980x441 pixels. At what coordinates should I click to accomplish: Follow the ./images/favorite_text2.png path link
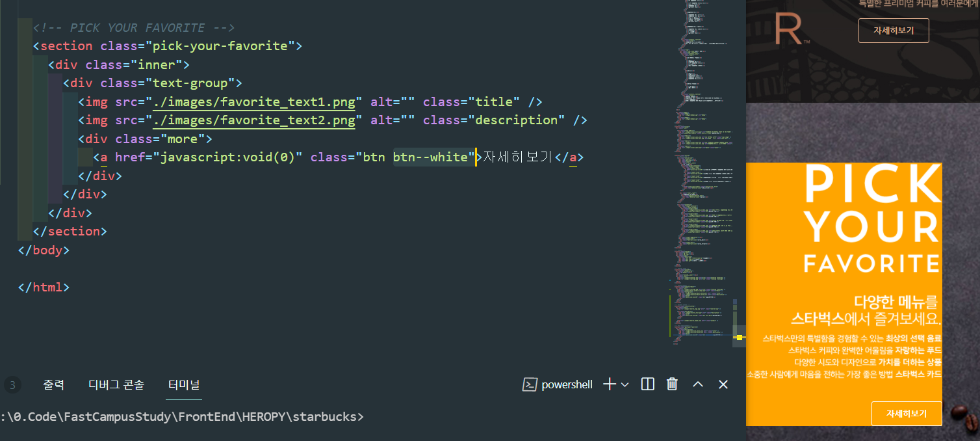253,120
